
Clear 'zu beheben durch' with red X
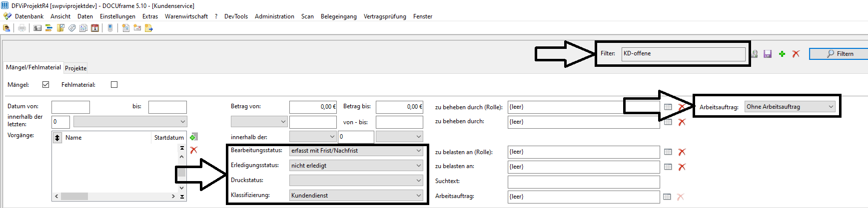point(682,122)
